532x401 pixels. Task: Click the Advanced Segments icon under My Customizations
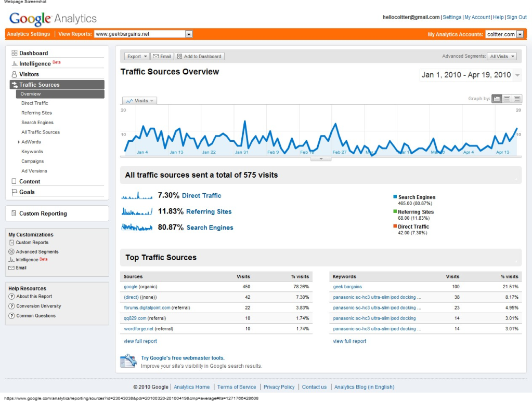pos(11,252)
